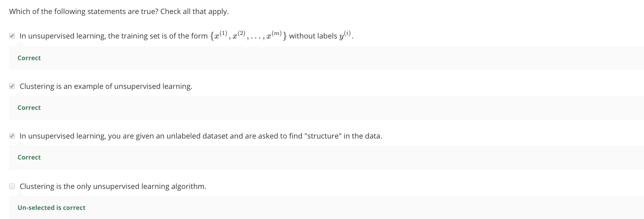
Task: Click the x(m) term in formula
Action: [x=274, y=35]
